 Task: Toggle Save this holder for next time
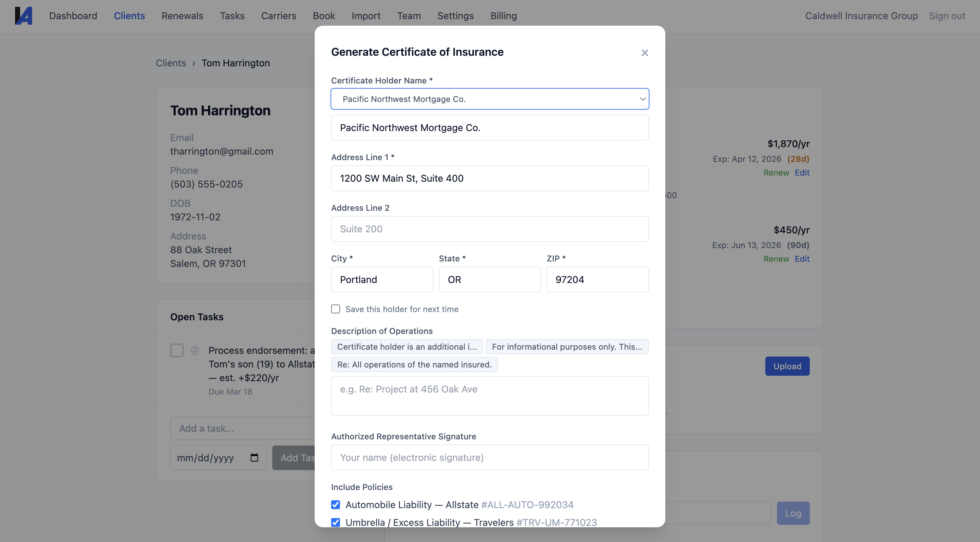(x=336, y=309)
